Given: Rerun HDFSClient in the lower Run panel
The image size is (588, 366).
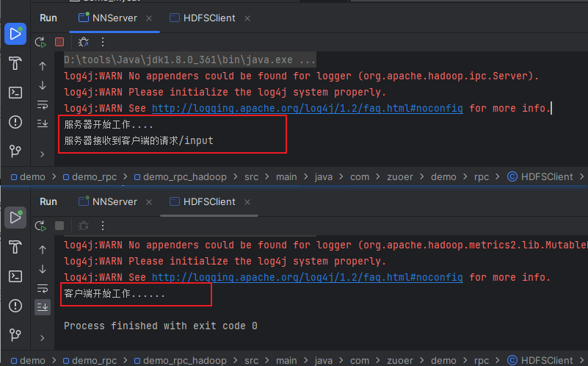Looking at the screenshot, I should click(40, 226).
